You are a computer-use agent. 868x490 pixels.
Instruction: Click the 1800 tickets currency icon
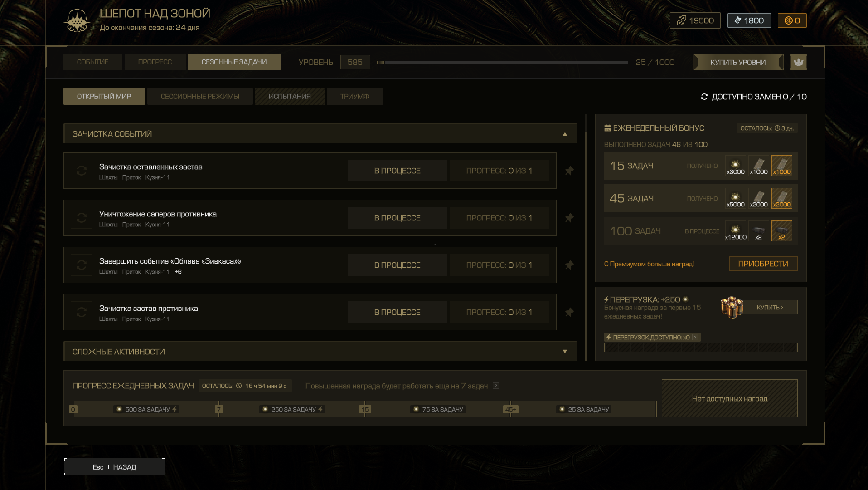point(737,20)
